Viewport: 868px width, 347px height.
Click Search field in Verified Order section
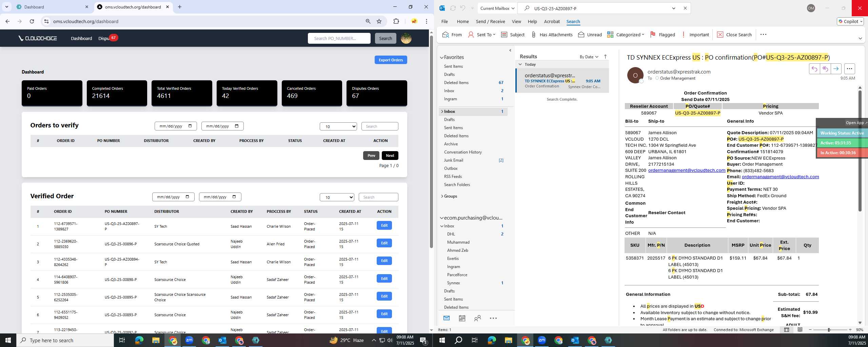coord(378,197)
